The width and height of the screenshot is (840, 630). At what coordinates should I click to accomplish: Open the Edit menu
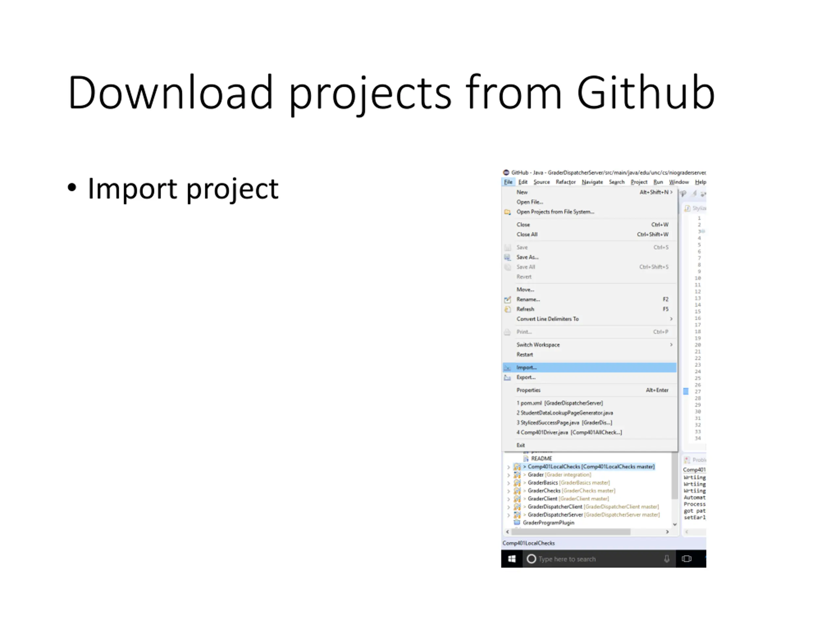[523, 182]
